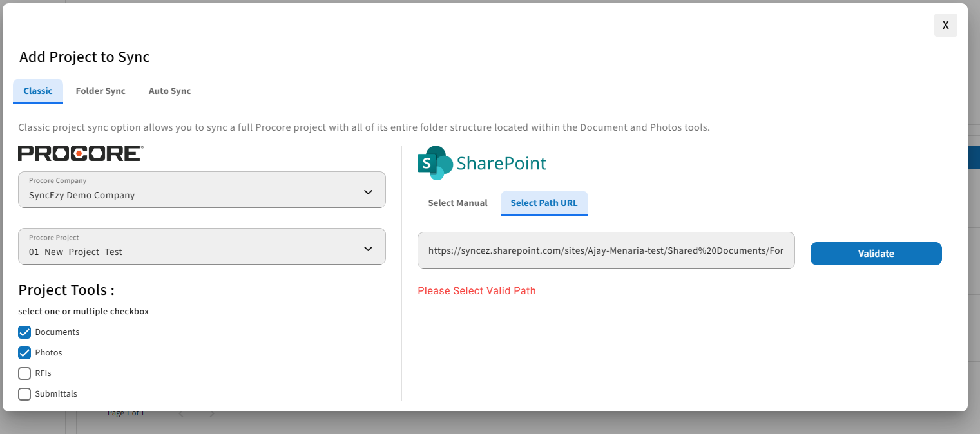980x434 pixels.
Task: Click the Please Select Valid Path message
Action: click(477, 290)
